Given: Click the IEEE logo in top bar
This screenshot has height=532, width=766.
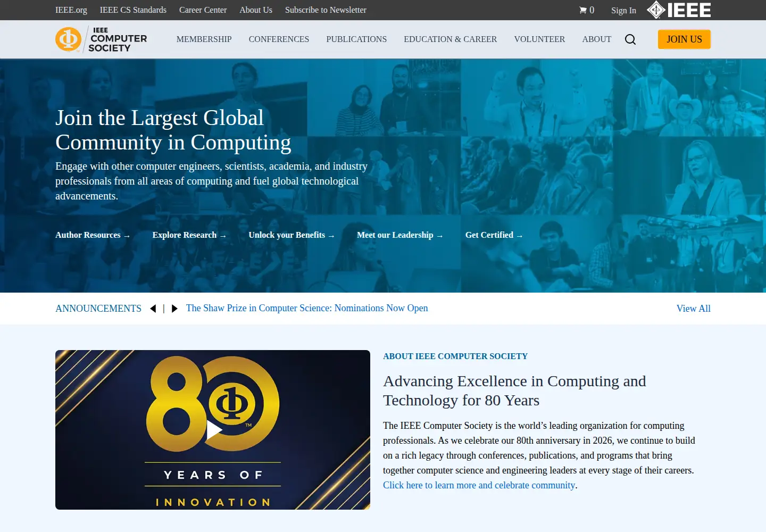Looking at the screenshot, I should [679, 10].
